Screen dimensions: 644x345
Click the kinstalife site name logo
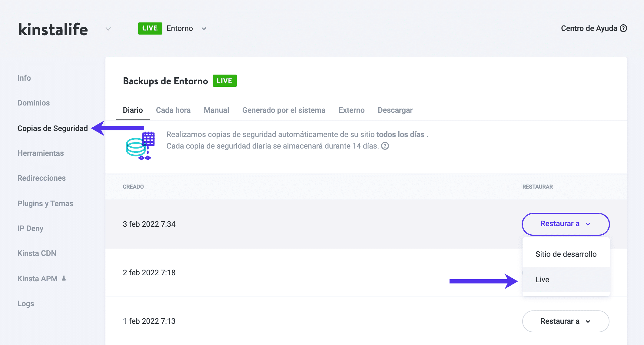[53, 29]
